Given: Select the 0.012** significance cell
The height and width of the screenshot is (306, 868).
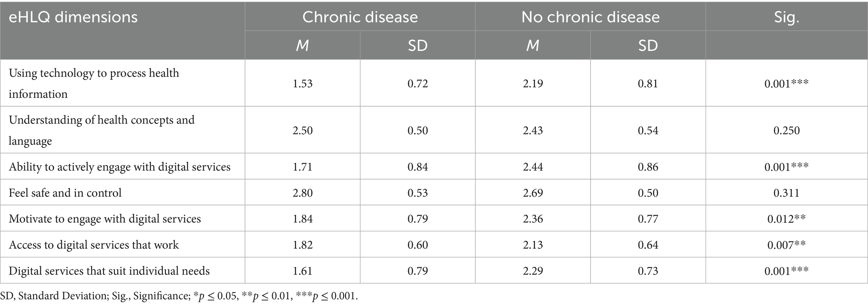Looking at the screenshot, I should pos(786,219).
